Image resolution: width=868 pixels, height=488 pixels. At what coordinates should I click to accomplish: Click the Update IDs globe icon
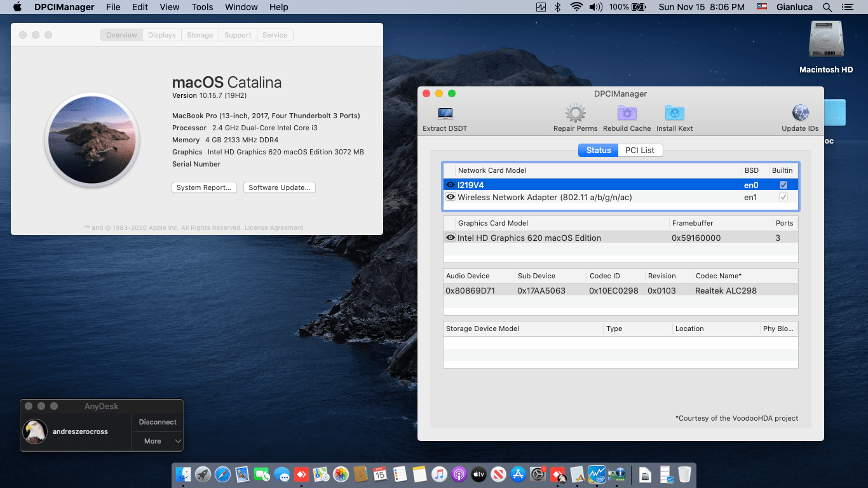799,113
